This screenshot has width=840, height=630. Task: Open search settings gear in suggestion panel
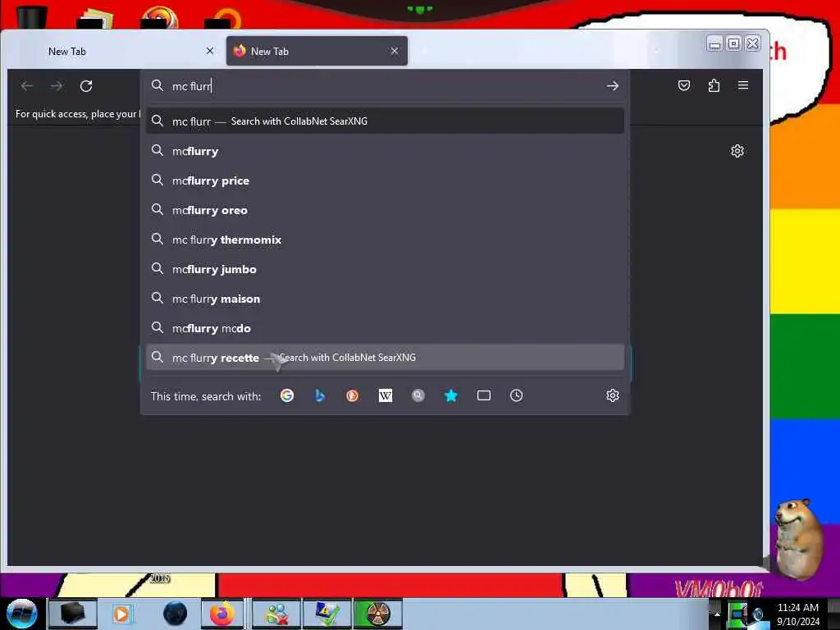[612, 395]
